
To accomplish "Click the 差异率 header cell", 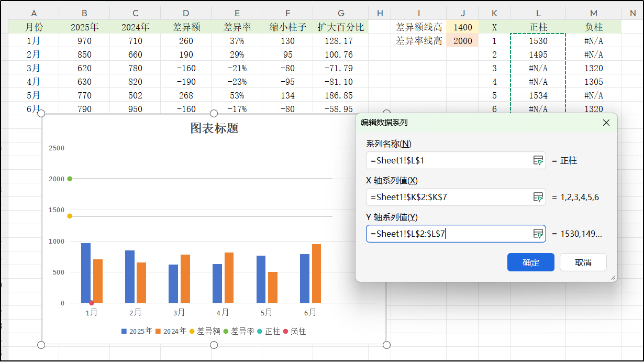I will (x=237, y=27).
